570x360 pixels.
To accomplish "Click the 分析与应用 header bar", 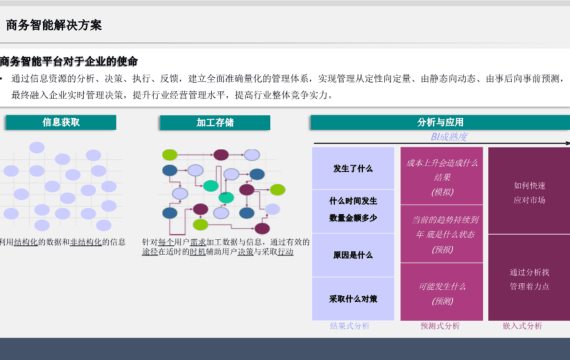I will coord(440,122).
